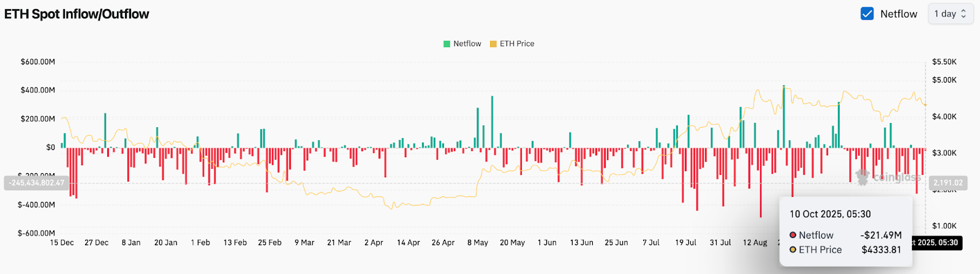Uncheck the Netflow checkbox
The height and width of the screenshot is (274, 980).
(x=867, y=13)
